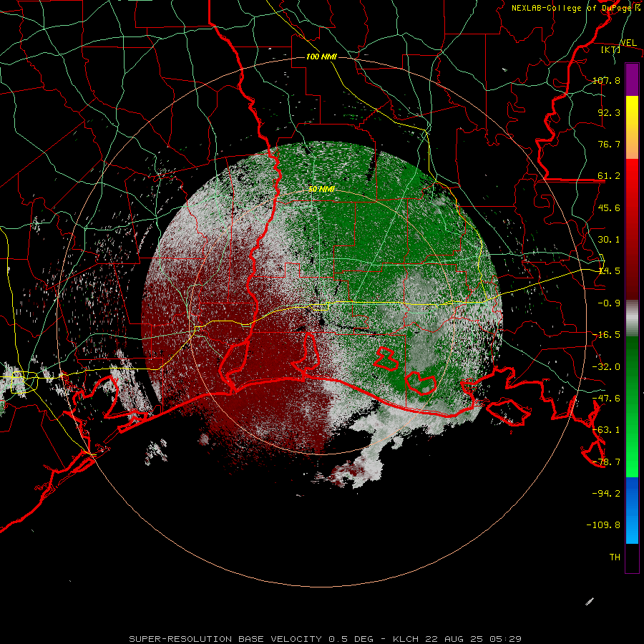Click the purple segment of the color bar
The height and width of the screenshot is (644, 644).
click(x=632, y=79)
